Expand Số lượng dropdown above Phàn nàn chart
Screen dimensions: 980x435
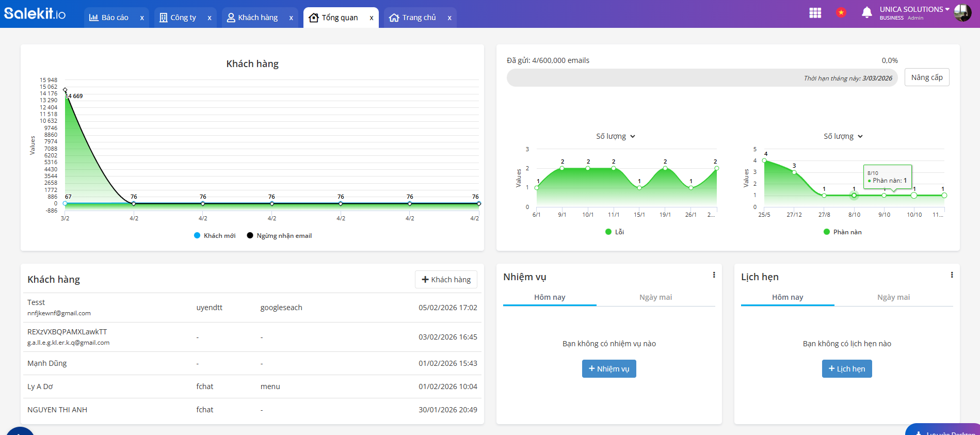point(843,137)
